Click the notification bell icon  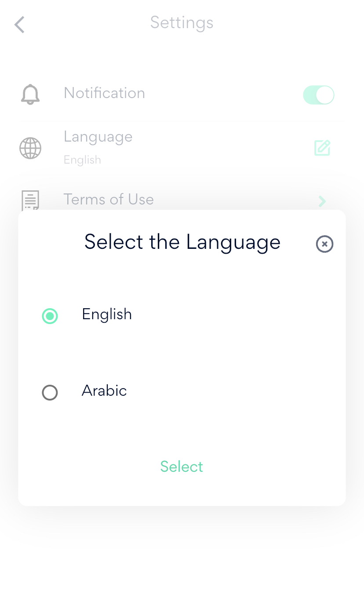point(30,95)
